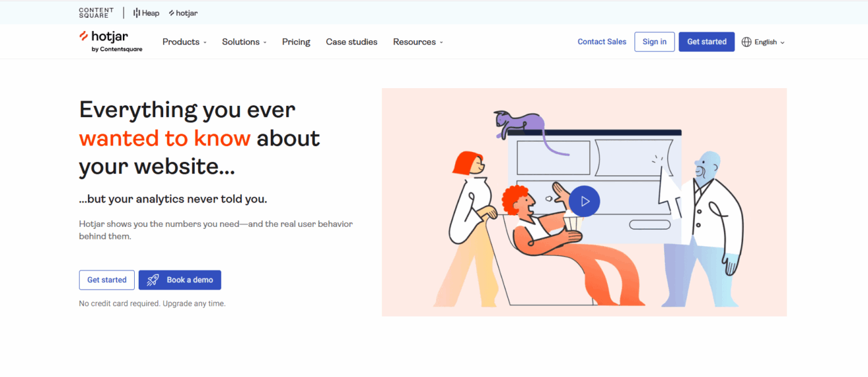
Task: Click the Sign in button
Action: (654, 41)
